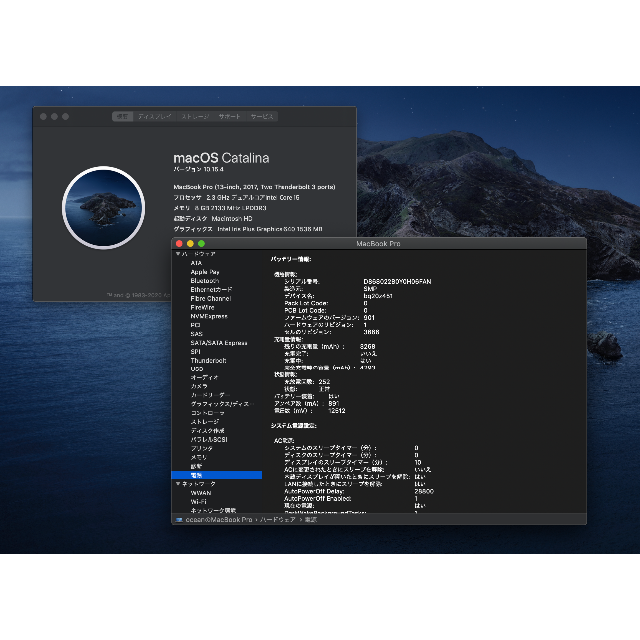This screenshot has width=640, height=640.
Task: Click 電源 at the end of the path bar
Action: [311, 520]
